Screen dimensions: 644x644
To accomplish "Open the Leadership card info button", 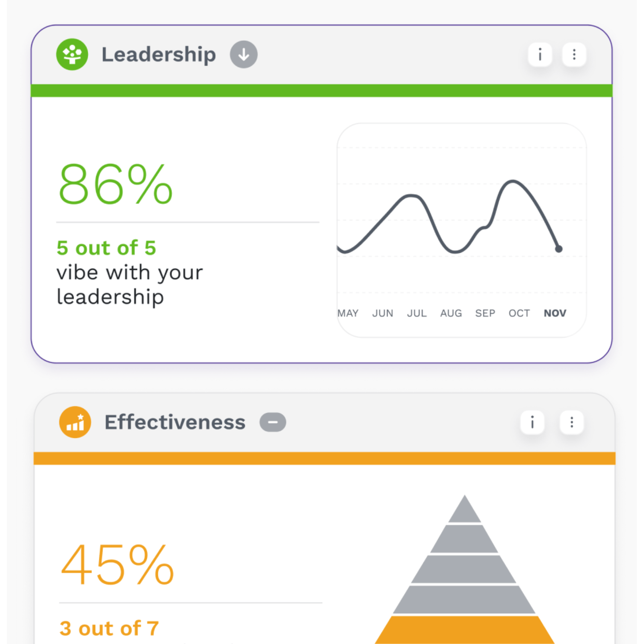I will click(540, 54).
